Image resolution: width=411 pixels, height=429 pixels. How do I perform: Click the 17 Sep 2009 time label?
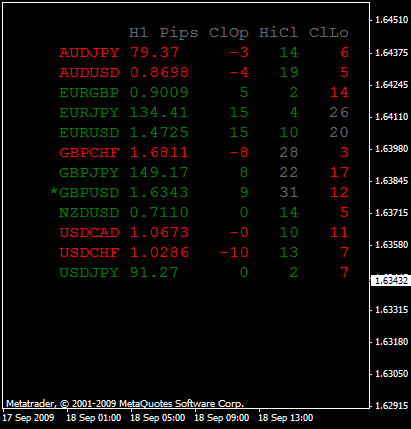pos(29,418)
